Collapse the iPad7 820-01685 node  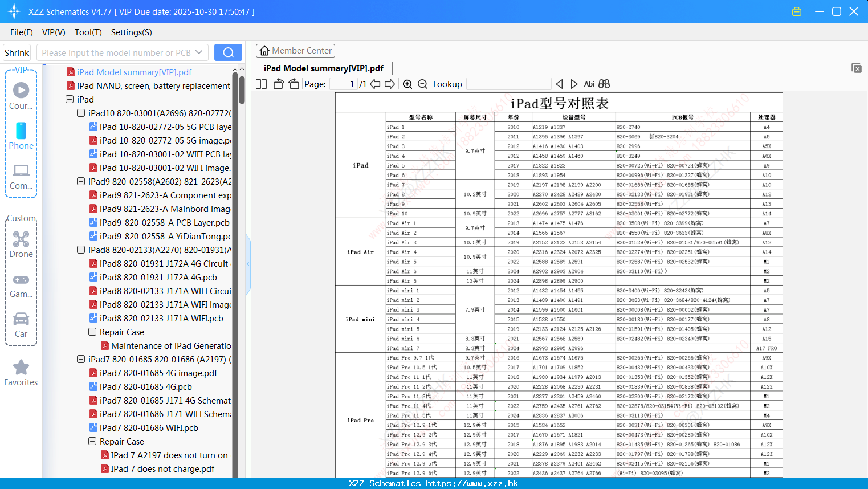(x=81, y=359)
